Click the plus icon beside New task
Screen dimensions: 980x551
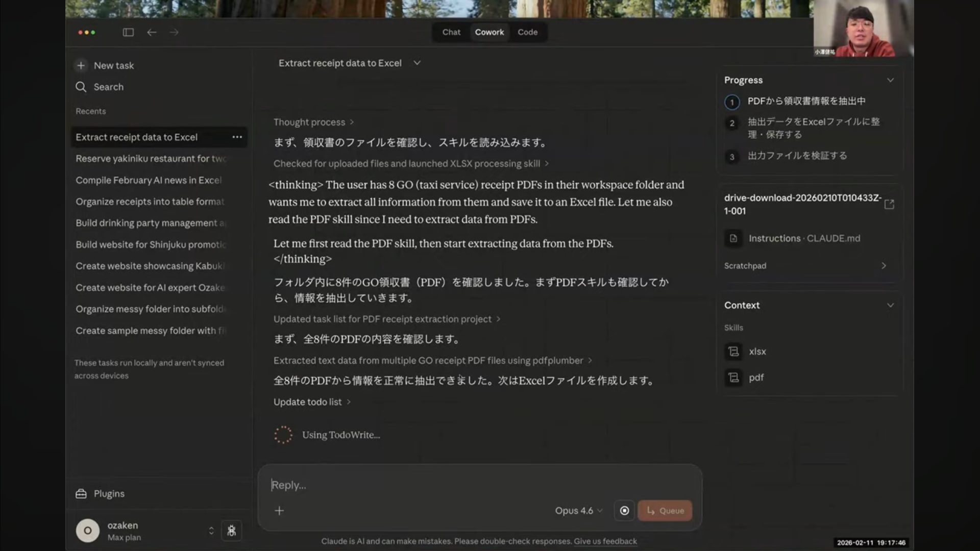coord(81,65)
